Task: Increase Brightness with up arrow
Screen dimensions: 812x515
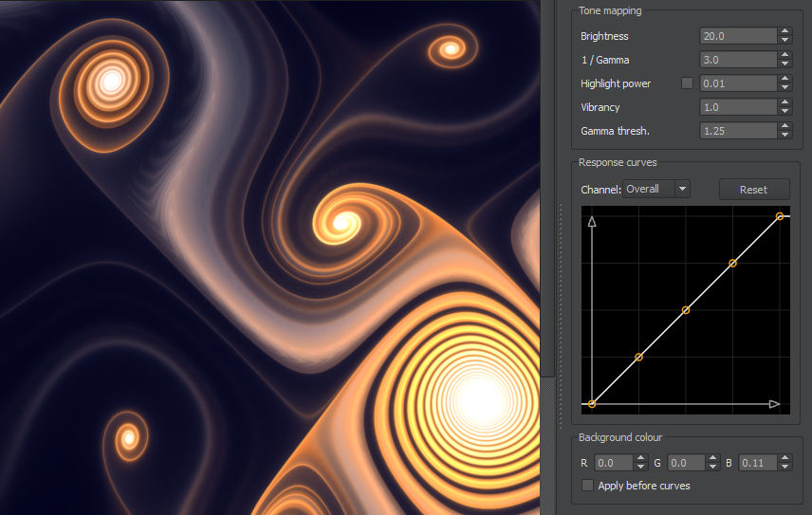Action: [785, 31]
